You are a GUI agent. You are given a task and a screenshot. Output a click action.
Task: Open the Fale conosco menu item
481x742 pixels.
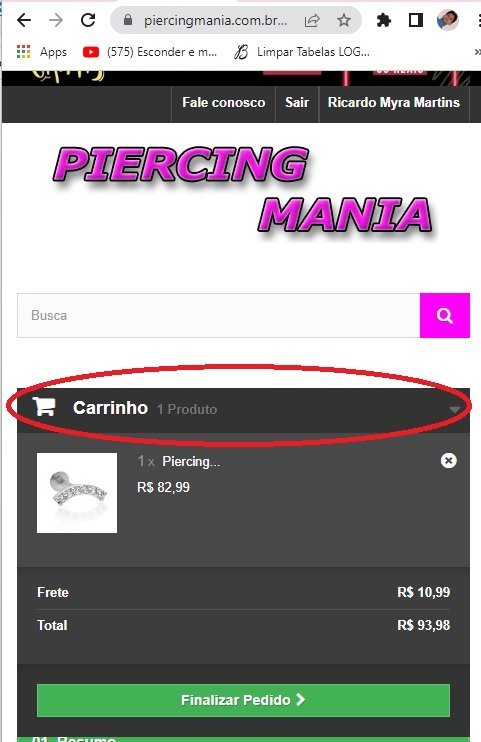(223, 103)
